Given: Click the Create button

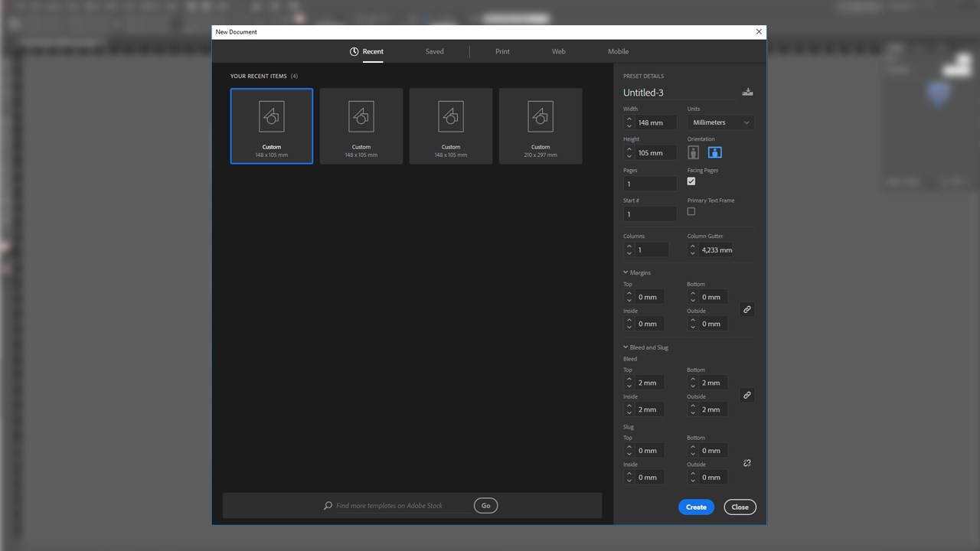Looking at the screenshot, I should pyautogui.click(x=696, y=507).
